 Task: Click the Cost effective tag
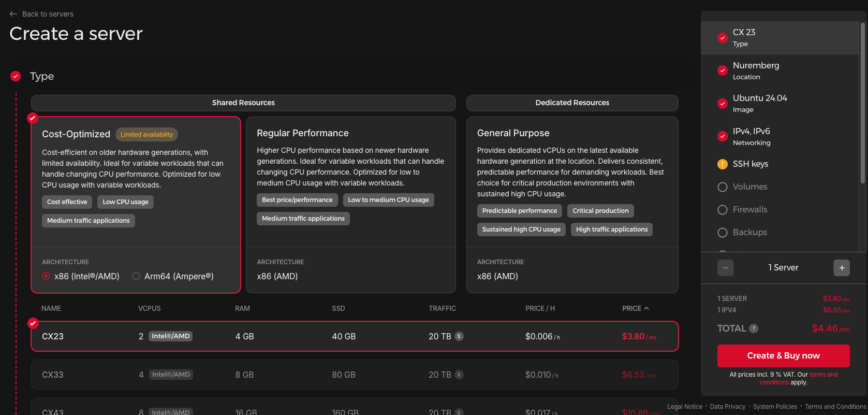[67, 202]
